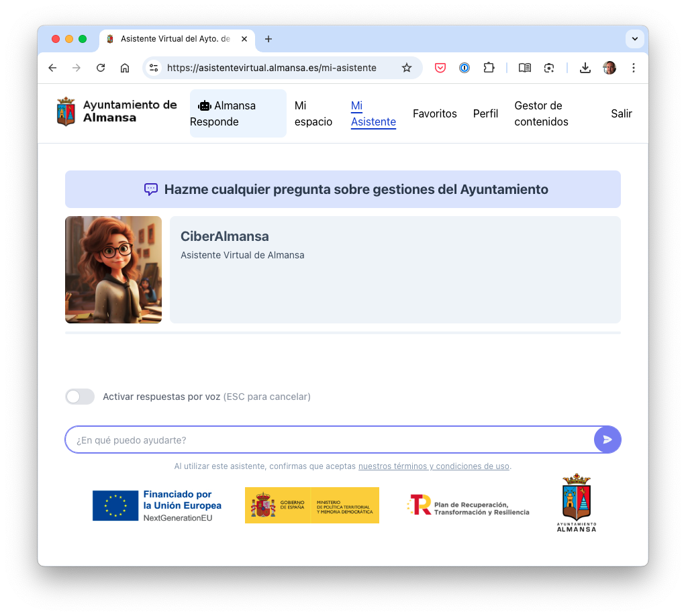Image resolution: width=686 pixels, height=616 pixels.
Task: Click the speech bubble icon in the banner
Action: (x=150, y=189)
